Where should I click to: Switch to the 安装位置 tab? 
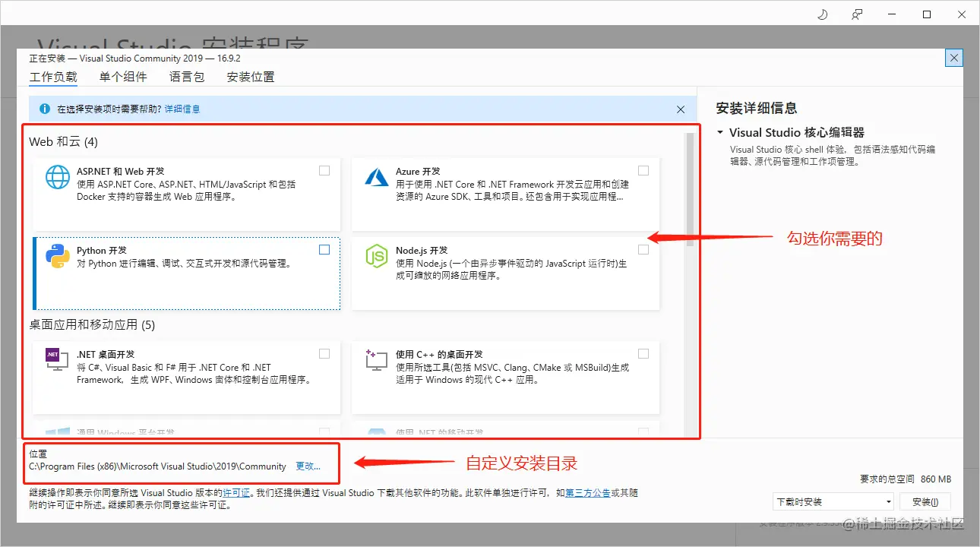pyautogui.click(x=251, y=77)
